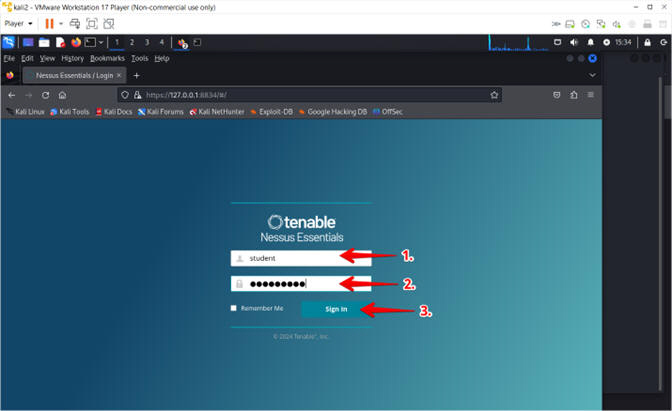Switch to workspace 2
This screenshot has height=411, width=672.
(x=132, y=42)
